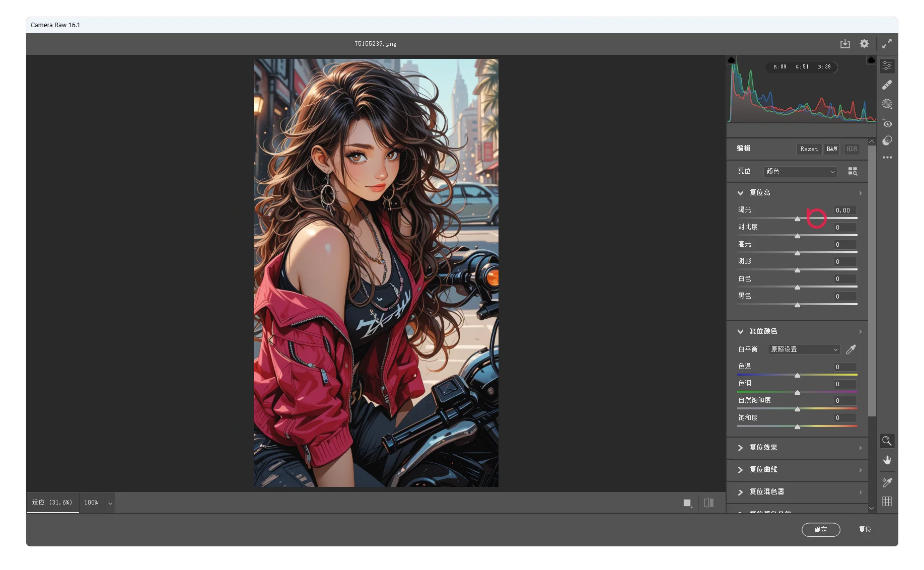The height and width of the screenshot is (570, 924).
Task: Toggle full screen mode
Action: pyautogui.click(x=887, y=44)
